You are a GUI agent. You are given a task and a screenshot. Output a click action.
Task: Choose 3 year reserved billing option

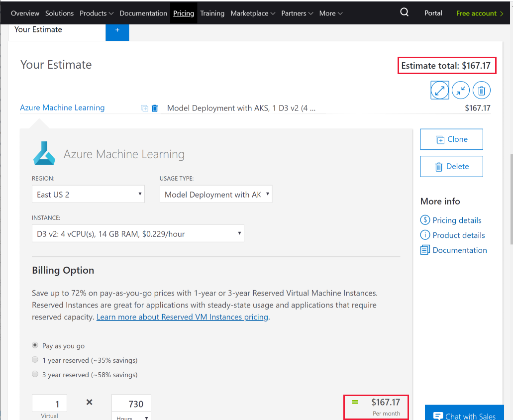[35, 374]
